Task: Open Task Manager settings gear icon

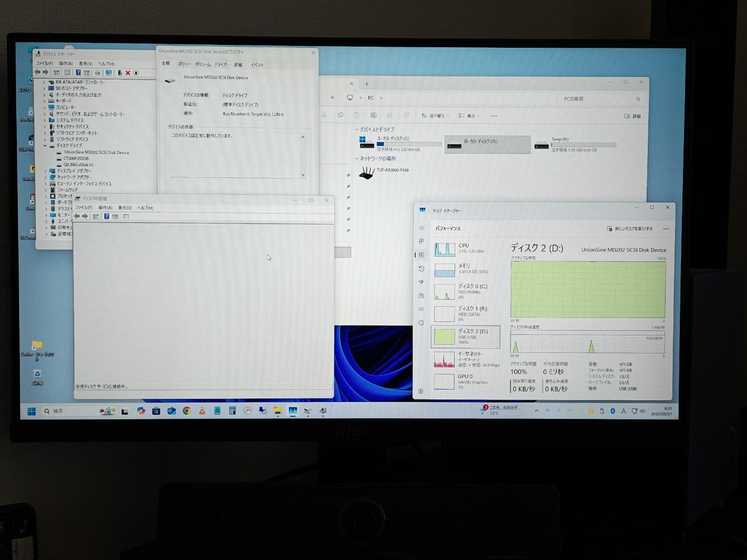Action: [x=421, y=391]
